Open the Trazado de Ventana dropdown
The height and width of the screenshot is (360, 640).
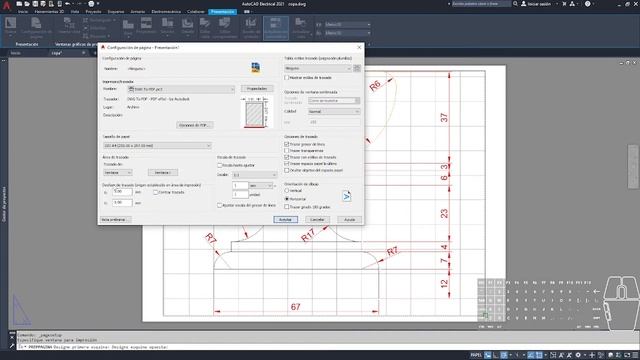tap(118, 173)
